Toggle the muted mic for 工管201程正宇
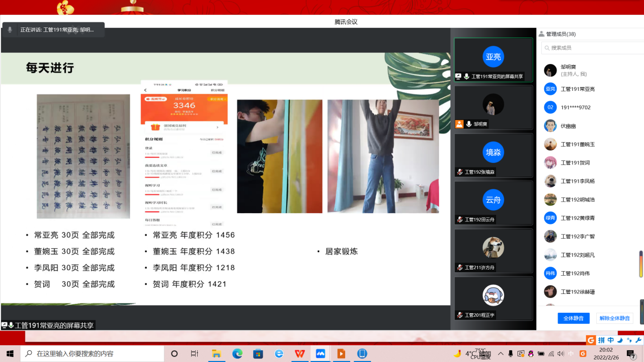This screenshot has height=362, width=644. [459, 315]
